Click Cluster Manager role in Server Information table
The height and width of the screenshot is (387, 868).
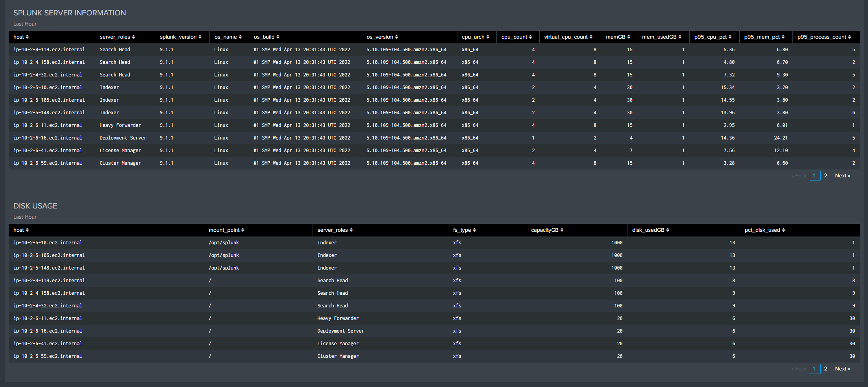click(x=120, y=163)
